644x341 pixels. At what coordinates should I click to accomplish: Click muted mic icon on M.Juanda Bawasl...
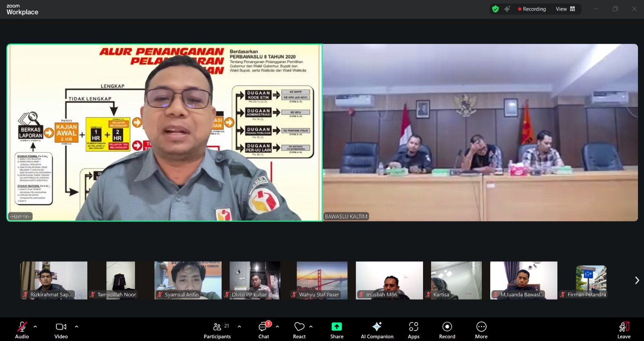pos(495,295)
